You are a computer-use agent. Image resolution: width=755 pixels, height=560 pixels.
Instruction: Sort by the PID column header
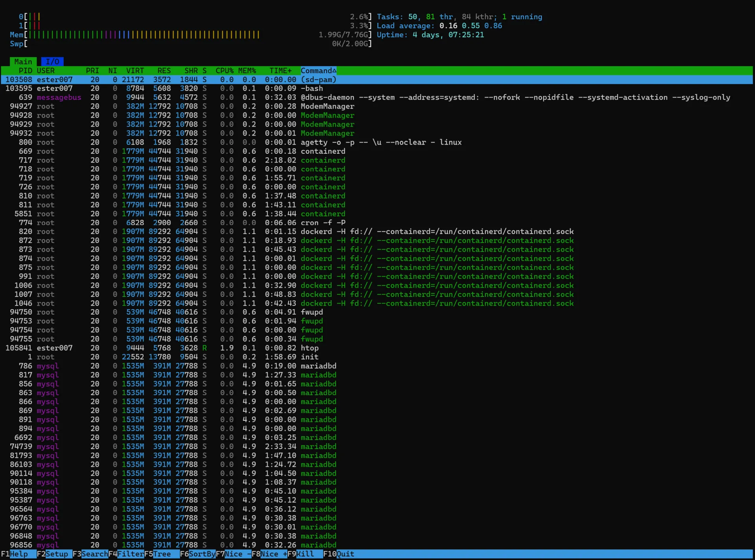point(25,71)
